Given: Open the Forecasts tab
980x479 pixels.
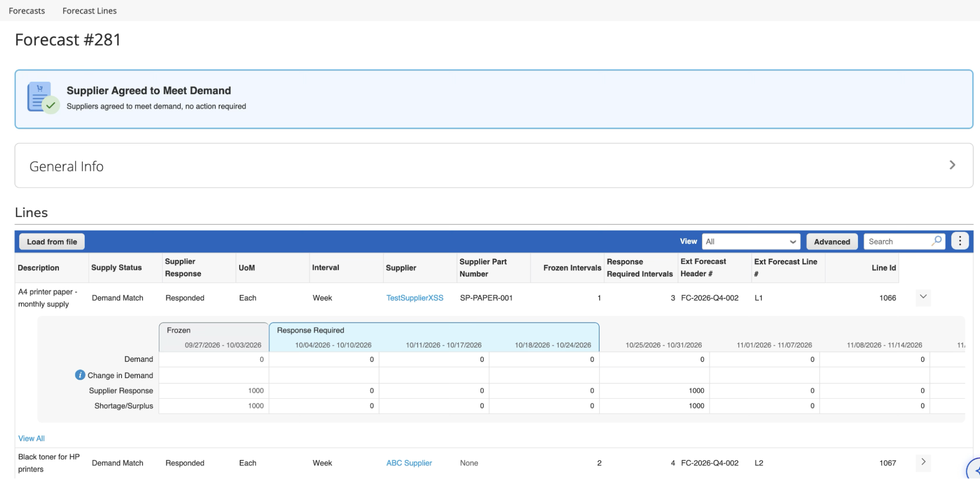Looking at the screenshot, I should pos(27,11).
